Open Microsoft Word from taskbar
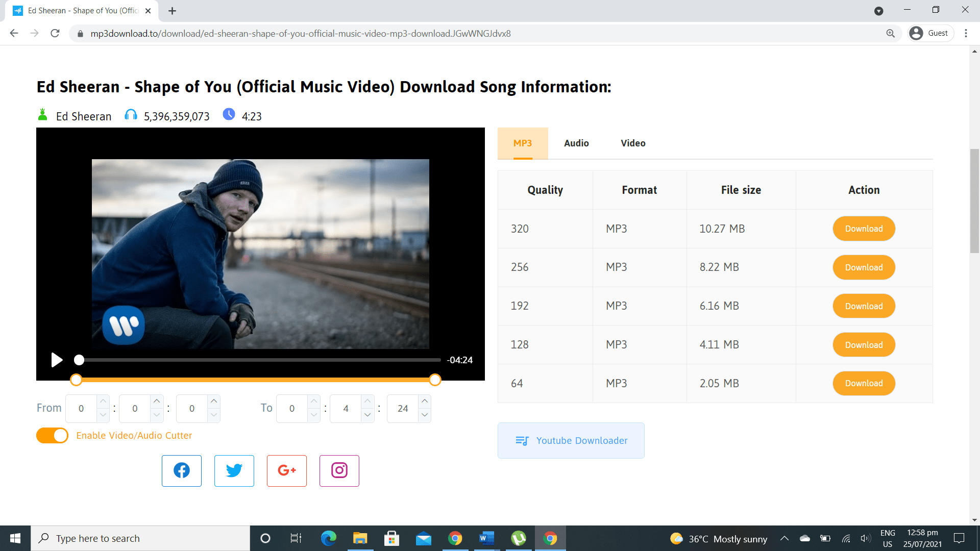The image size is (980, 551). (x=486, y=538)
